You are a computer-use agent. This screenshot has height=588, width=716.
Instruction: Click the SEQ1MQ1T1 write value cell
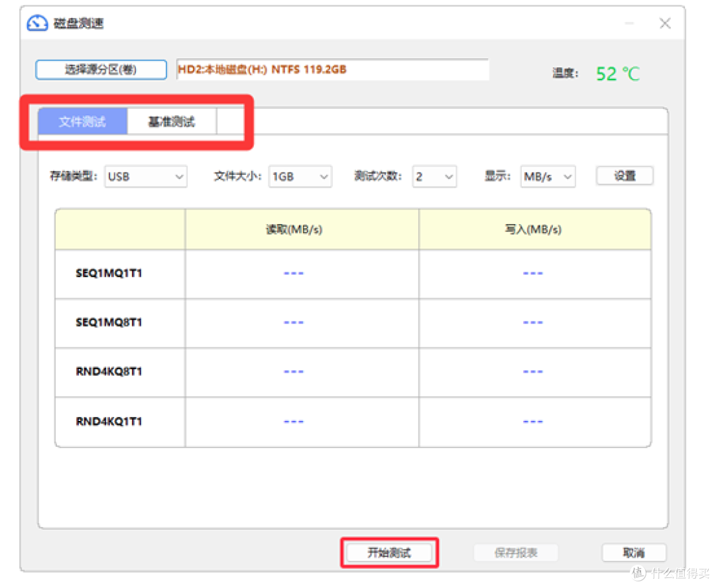click(x=535, y=274)
